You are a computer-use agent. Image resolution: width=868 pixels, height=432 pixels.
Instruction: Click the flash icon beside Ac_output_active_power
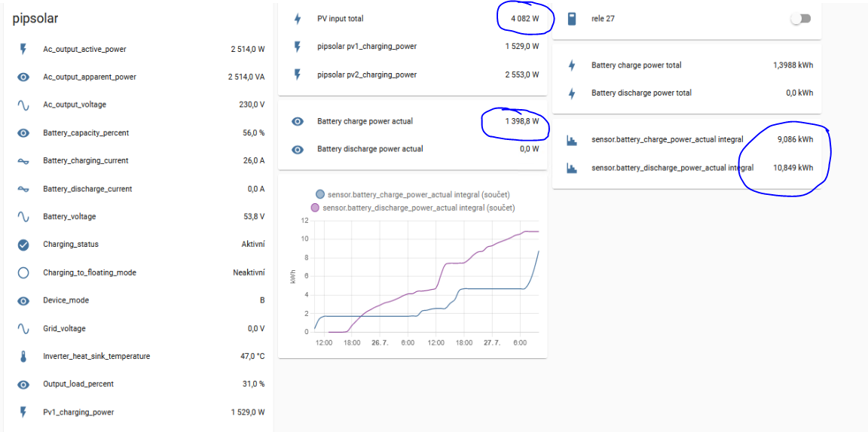click(x=23, y=49)
